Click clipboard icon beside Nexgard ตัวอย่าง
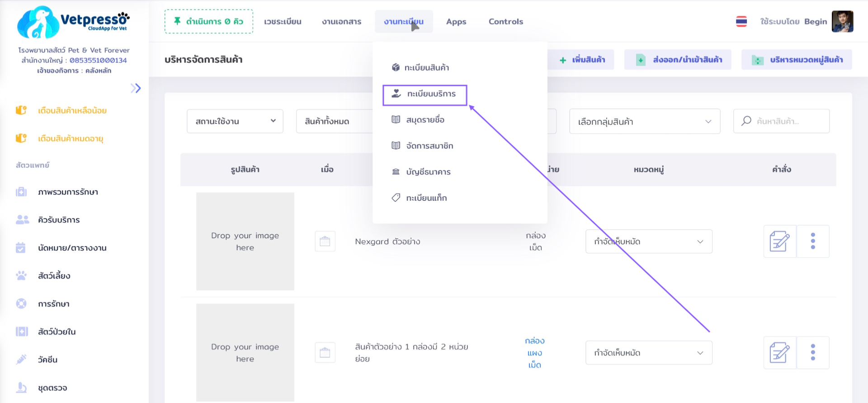The height and width of the screenshot is (403, 868). click(325, 241)
